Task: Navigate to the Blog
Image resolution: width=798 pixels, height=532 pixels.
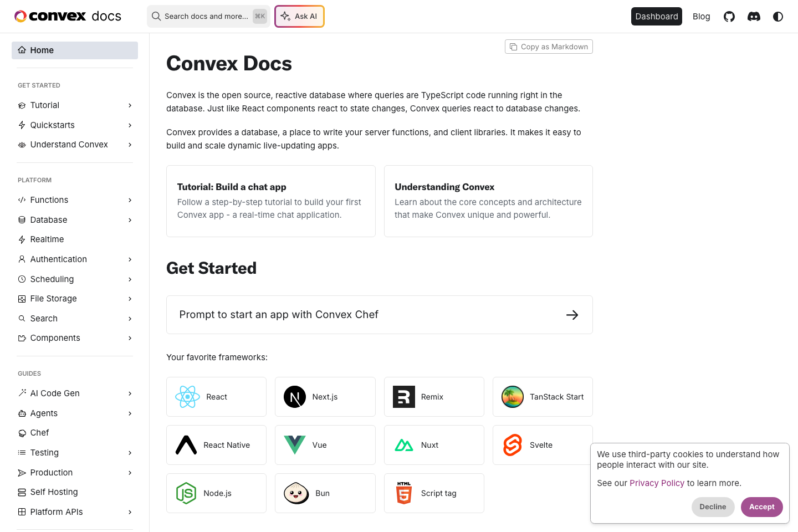Action: 701,16
